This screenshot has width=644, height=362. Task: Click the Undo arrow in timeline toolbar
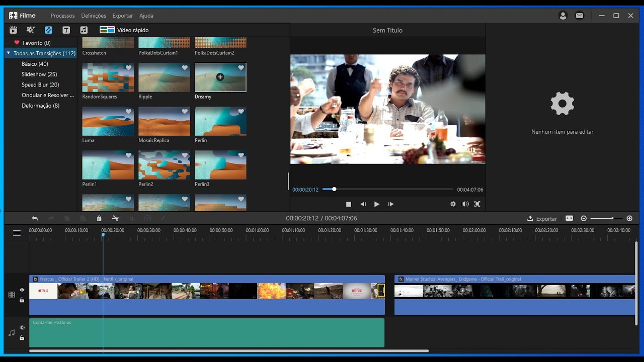tap(35, 218)
